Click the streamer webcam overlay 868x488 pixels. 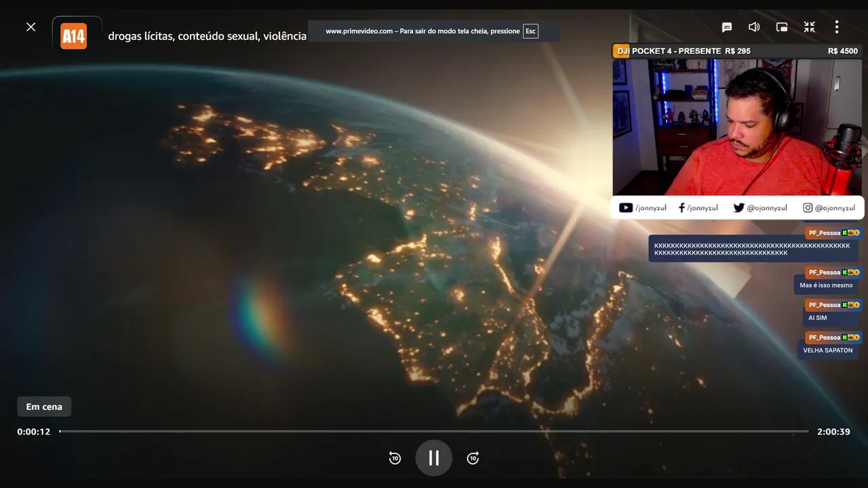pos(737,127)
